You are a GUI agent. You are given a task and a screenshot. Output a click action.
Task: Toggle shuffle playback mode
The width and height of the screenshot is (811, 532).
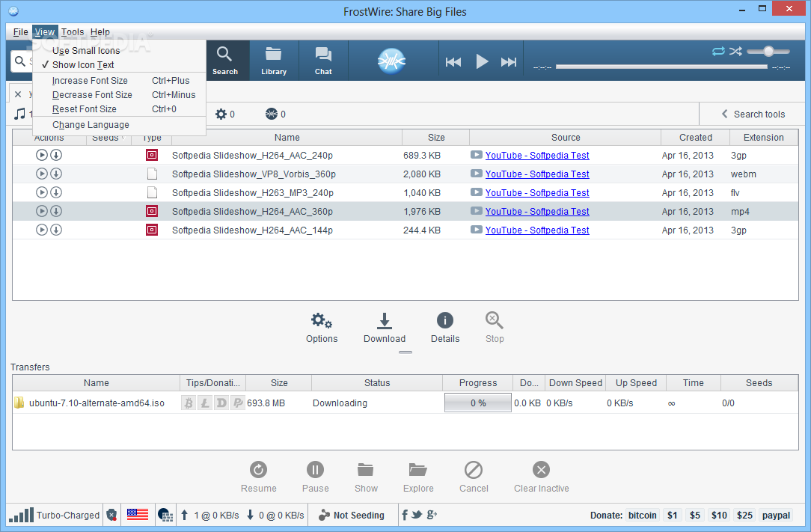click(735, 51)
